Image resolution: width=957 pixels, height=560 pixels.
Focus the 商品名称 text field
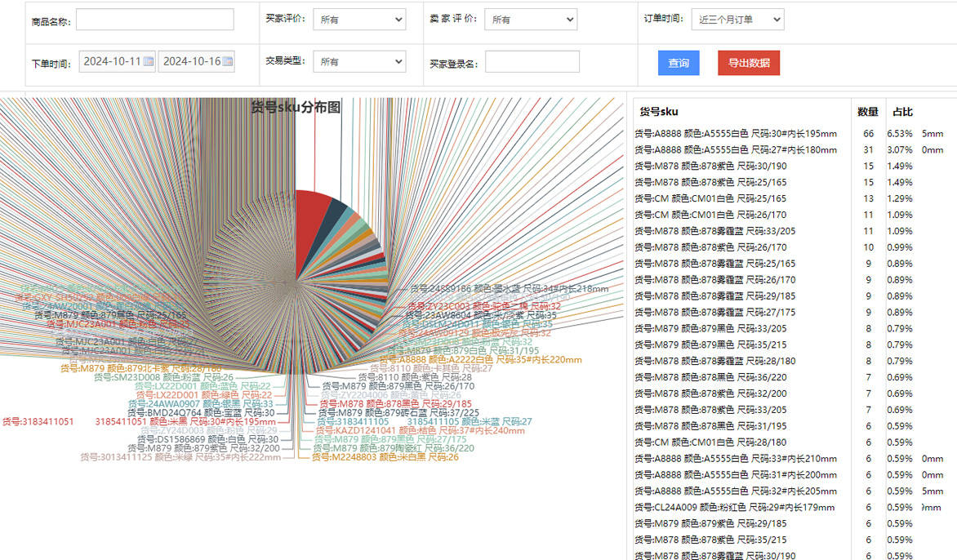point(154,20)
